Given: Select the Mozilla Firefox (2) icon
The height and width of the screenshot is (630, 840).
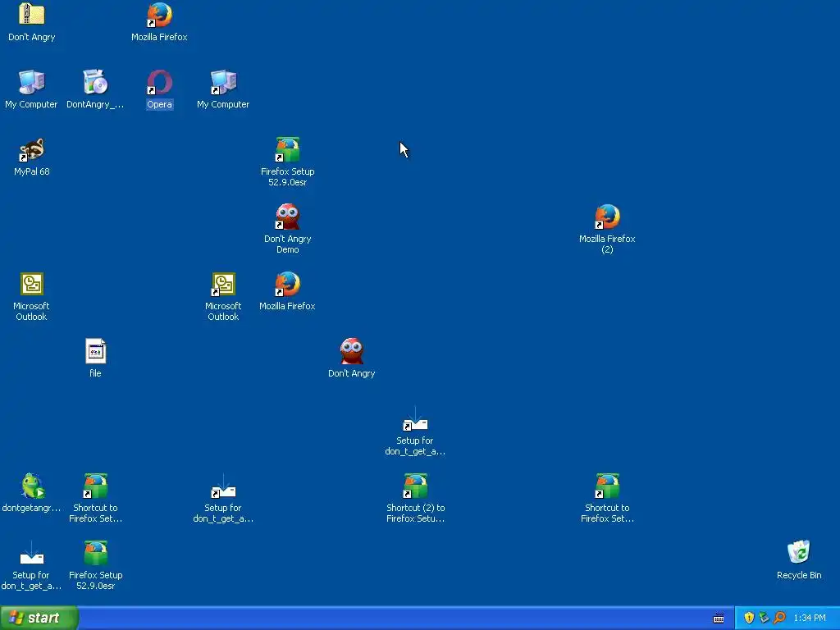Looking at the screenshot, I should (x=607, y=217).
